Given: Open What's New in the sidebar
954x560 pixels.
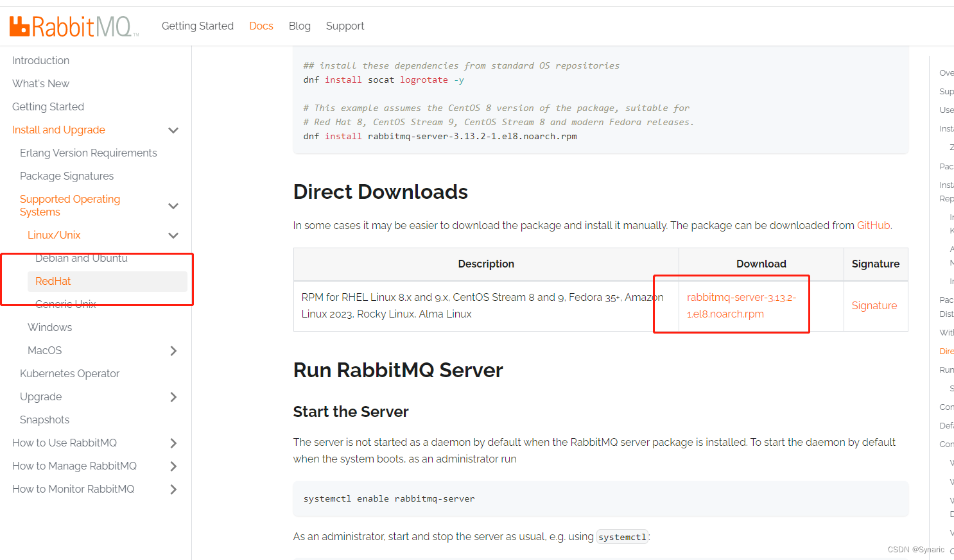Looking at the screenshot, I should 40,83.
